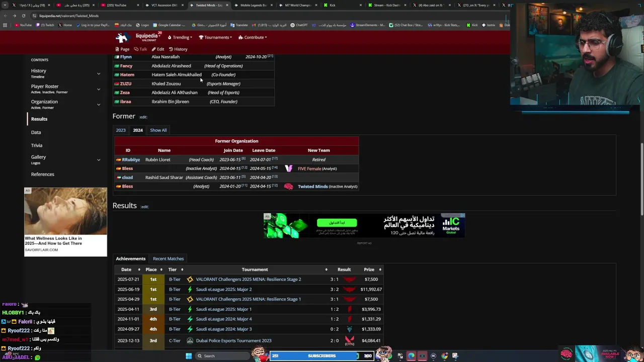Open ChatGPT bookmark in bookmarks bar

coord(299,25)
